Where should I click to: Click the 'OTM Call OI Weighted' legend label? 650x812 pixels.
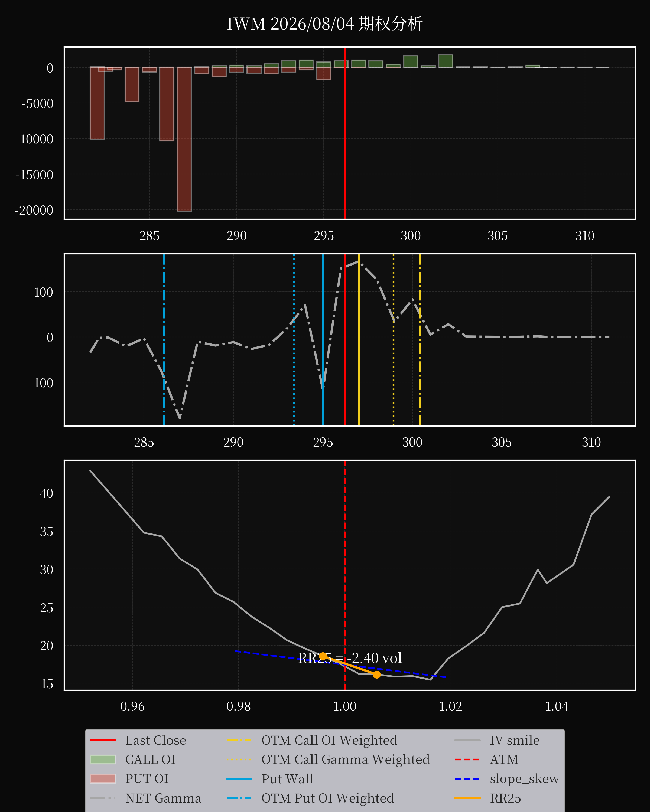[x=329, y=740]
